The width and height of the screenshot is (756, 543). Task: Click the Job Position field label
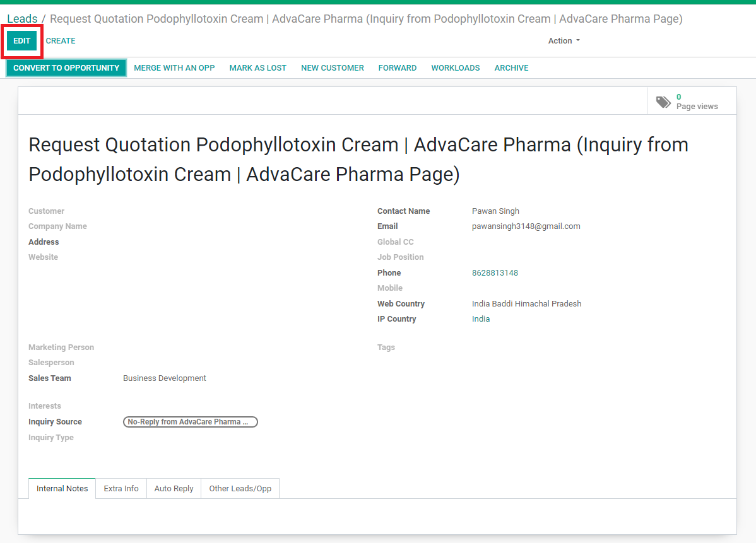[x=401, y=257]
